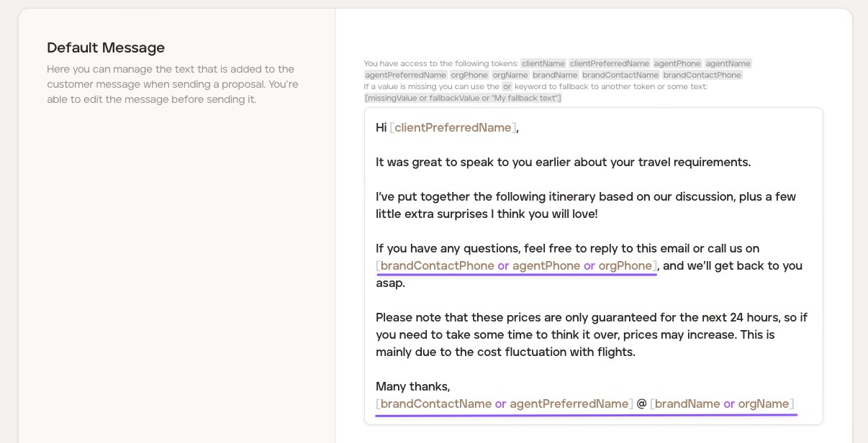
Task: Click the missingValue or fallbackValue example chip
Action: point(463,98)
